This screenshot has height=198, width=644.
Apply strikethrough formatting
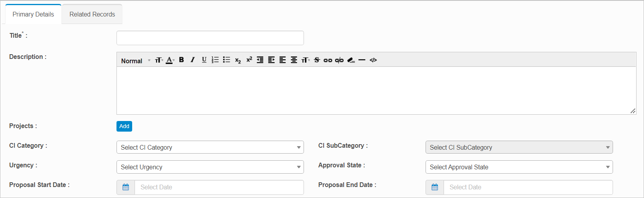point(317,60)
